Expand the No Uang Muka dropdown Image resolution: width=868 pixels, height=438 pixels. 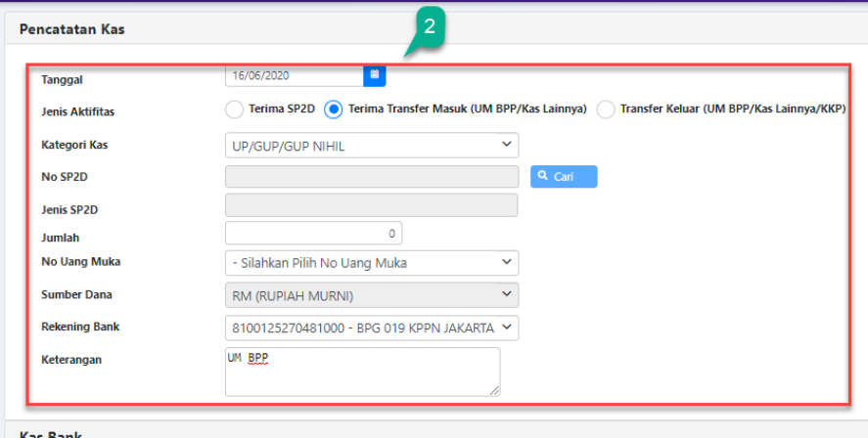coord(371,263)
